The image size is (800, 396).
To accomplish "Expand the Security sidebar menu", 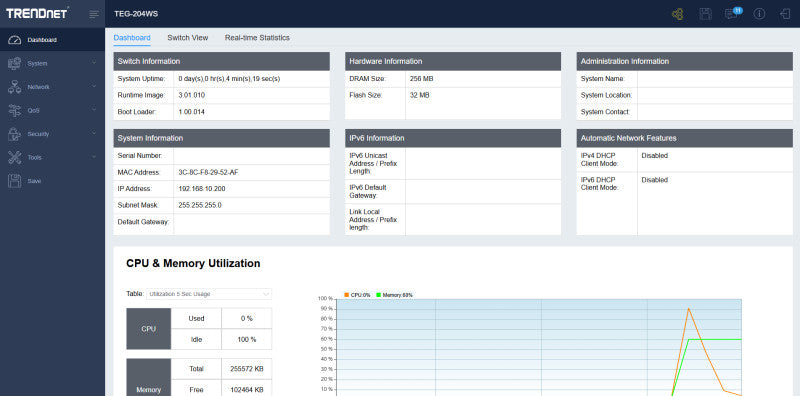I will (52, 134).
